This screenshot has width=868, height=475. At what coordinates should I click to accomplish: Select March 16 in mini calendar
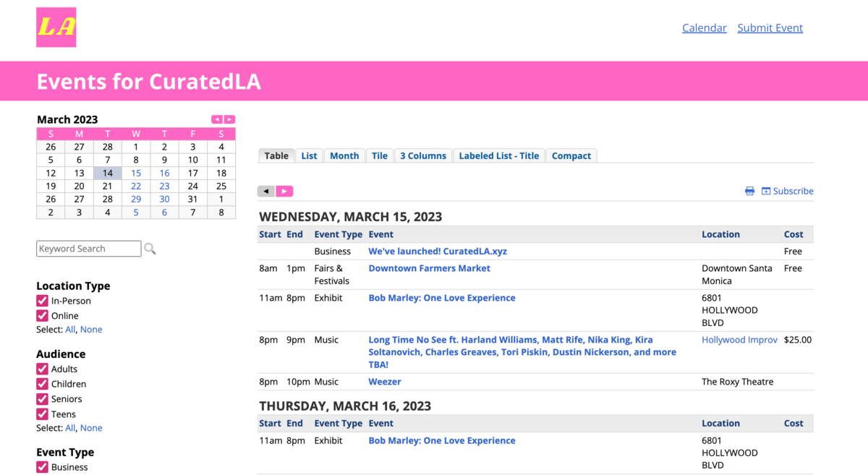[x=164, y=174]
